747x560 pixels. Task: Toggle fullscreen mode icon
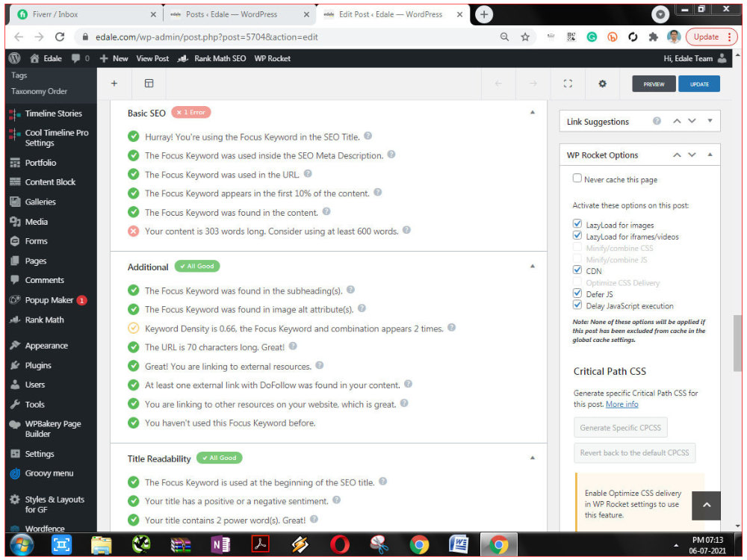pyautogui.click(x=568, y=84)
